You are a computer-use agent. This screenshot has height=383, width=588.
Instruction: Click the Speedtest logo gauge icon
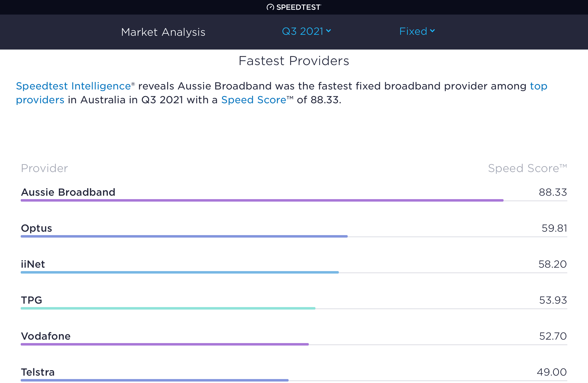click(270, 7)
